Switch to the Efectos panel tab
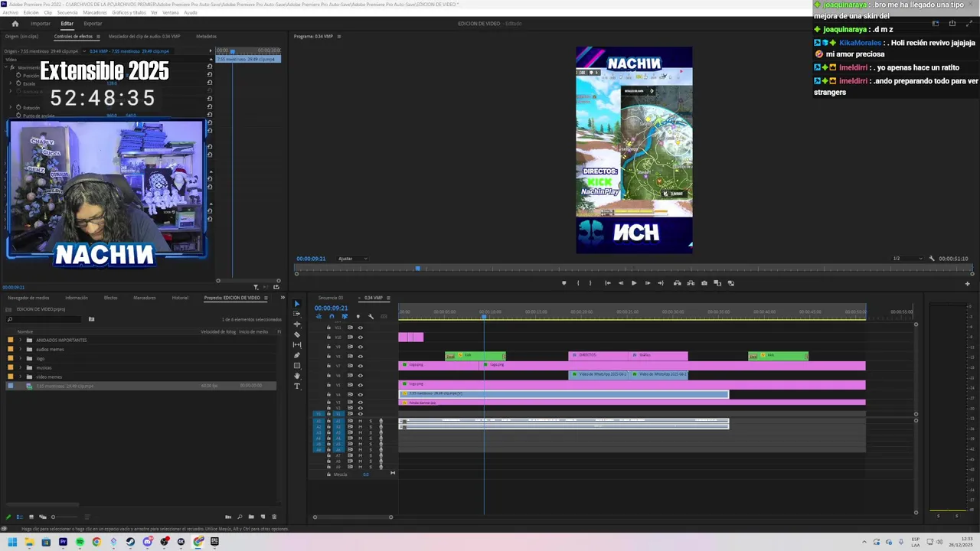 pyautogui.click(x=111, y=298)
